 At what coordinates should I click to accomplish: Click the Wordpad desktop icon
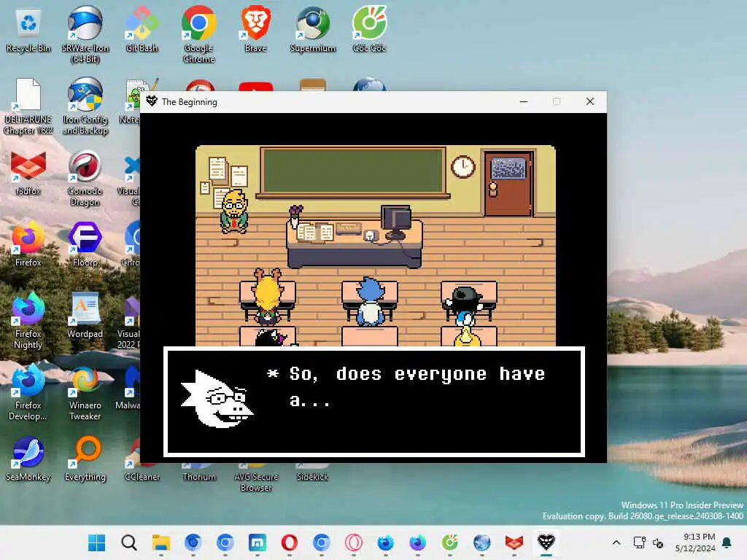point(85,315)
